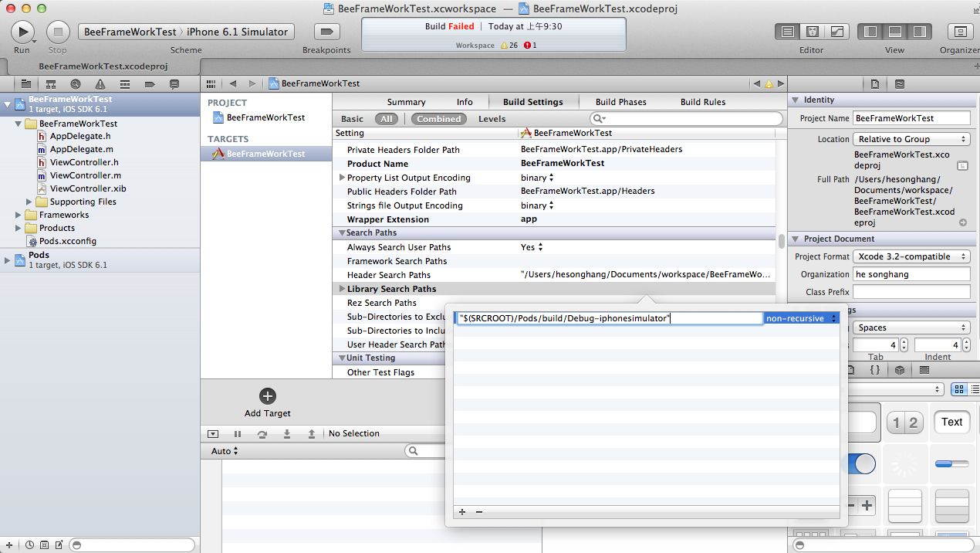The width and height of the screenshot is (980, 553).
Task: Open the Auto variables filter popup
Action: (x=225, y=451)
